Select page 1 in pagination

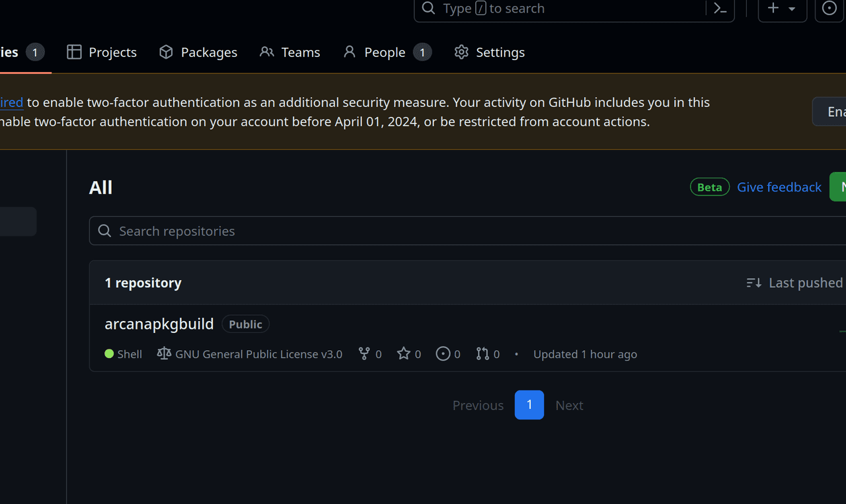529,405
